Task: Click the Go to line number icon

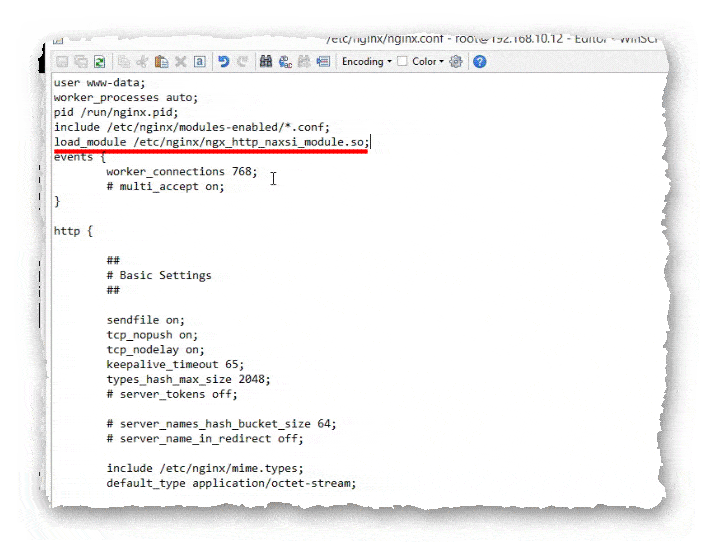Action: tap(323, 61)
